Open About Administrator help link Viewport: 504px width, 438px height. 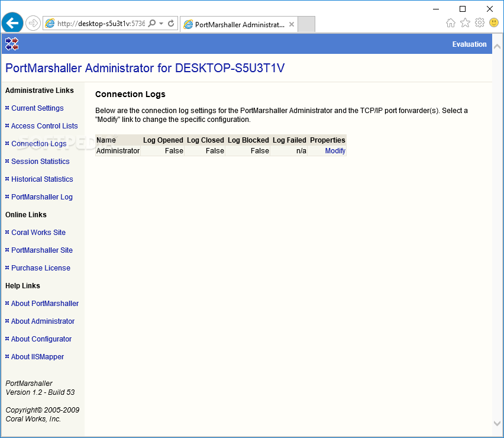pyautogui.click(x=43, y=321)
